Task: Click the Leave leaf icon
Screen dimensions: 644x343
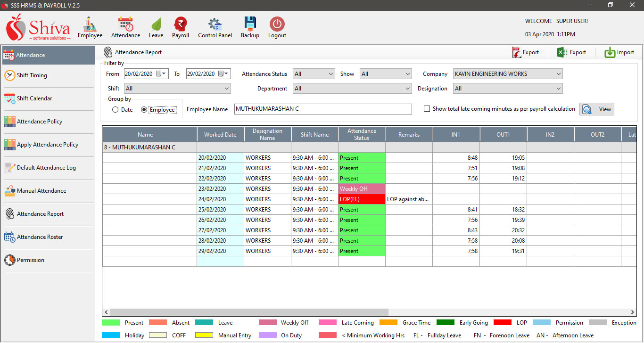Action: [x=156, y=24]
